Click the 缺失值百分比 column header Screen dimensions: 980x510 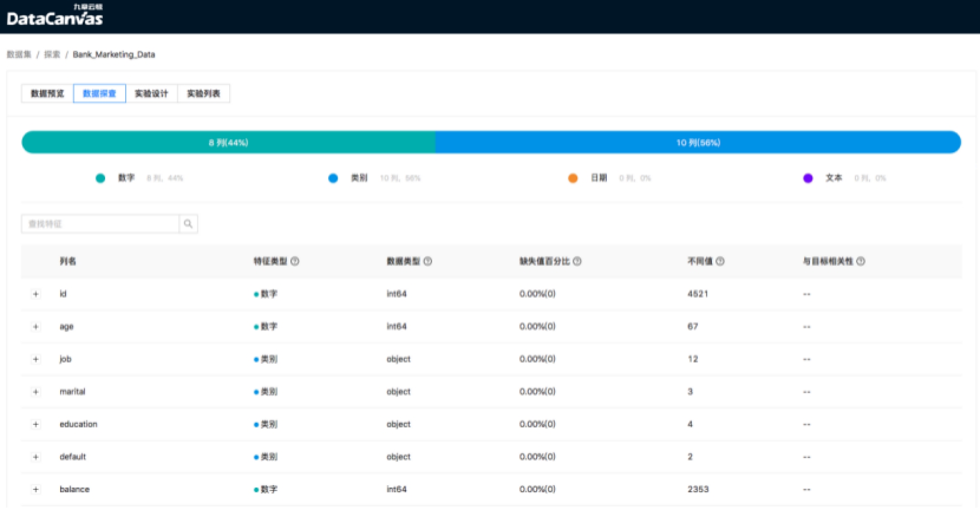(x=545, y=261)
